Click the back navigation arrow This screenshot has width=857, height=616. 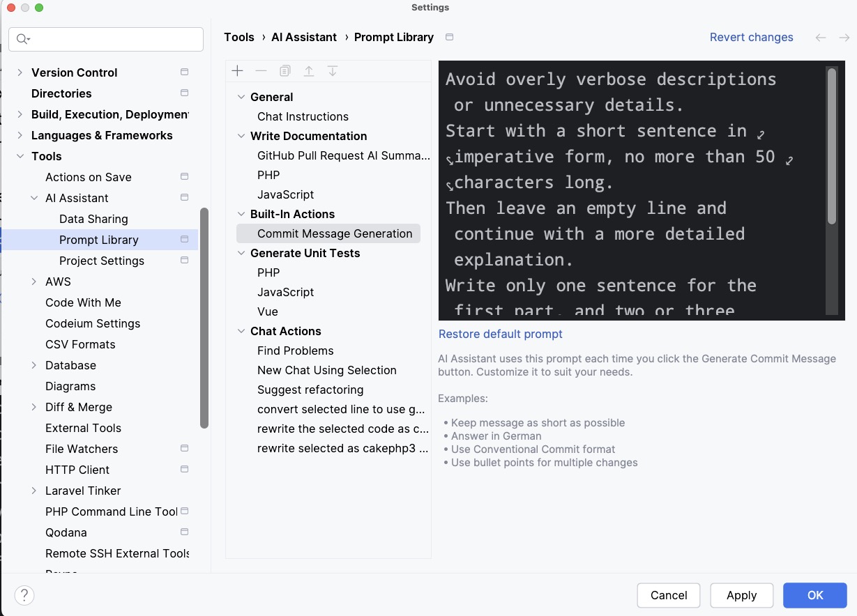pos(821,38)
